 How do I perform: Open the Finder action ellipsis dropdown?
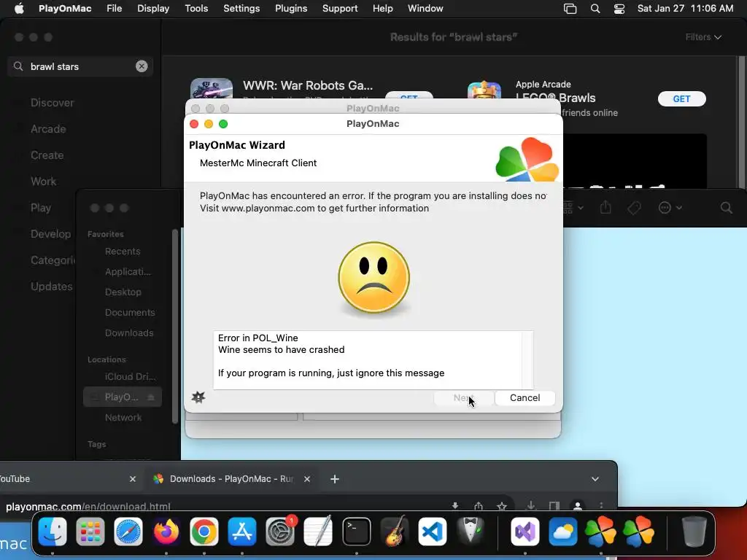670,208
